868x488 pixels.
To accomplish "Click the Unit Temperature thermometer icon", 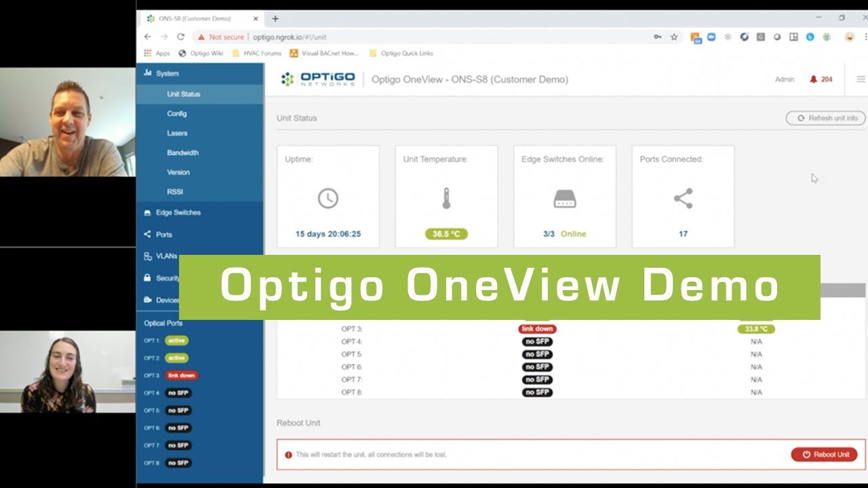I will point(446,198).
